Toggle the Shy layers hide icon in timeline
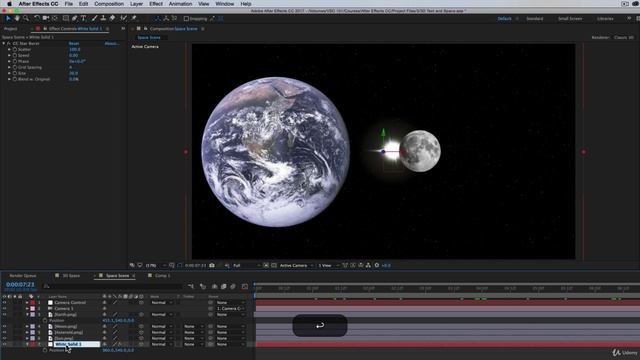The height and width of the screenshot is (360, 640). [214, 287]
